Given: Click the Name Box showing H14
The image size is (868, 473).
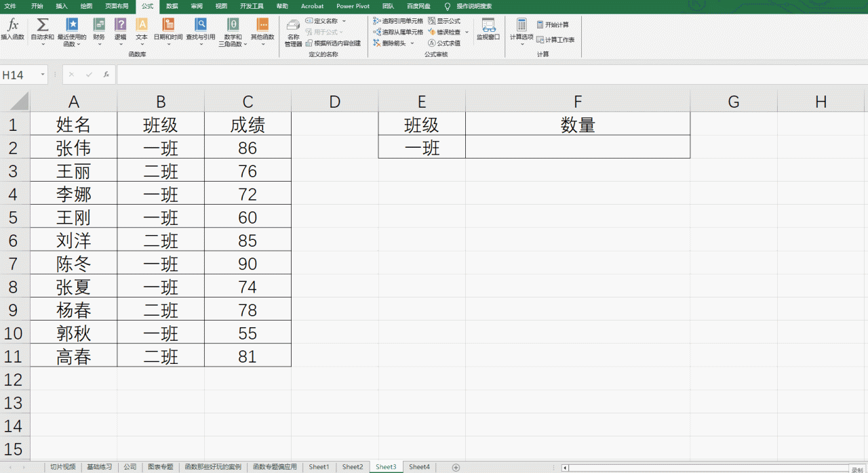Looking at the screenshot, I should [x=19, y=75].
